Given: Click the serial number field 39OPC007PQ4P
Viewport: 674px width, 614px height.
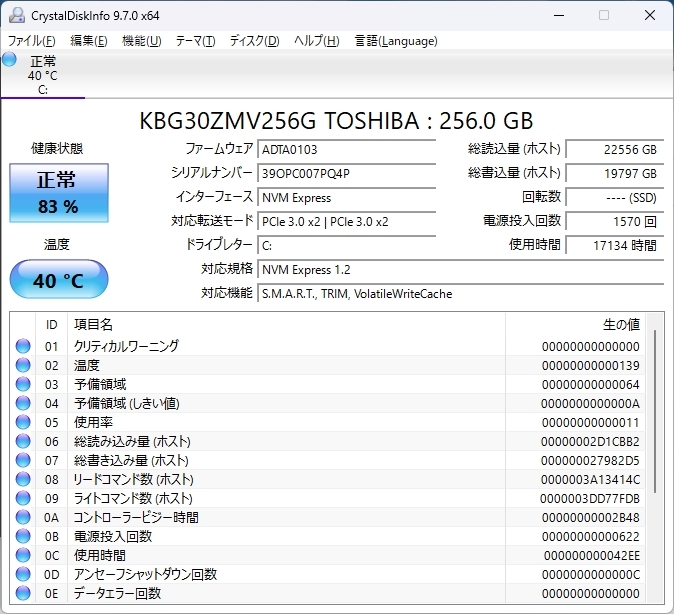Looking at the screenshot, I should click(x=346, y=174).
